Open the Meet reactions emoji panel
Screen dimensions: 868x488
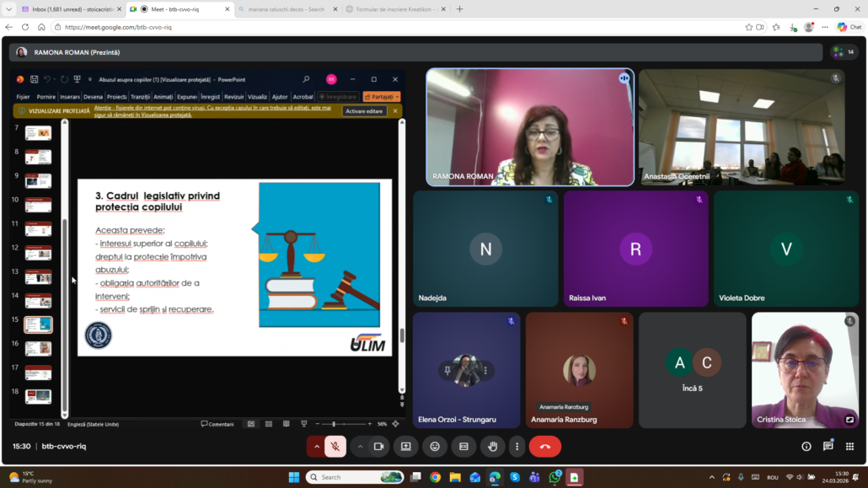[x=435, y=447]
